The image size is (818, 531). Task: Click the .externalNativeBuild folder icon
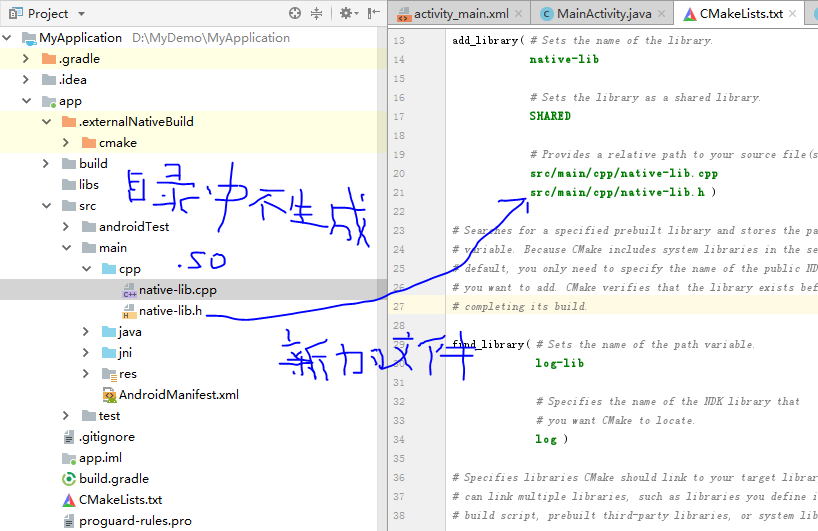69,122
